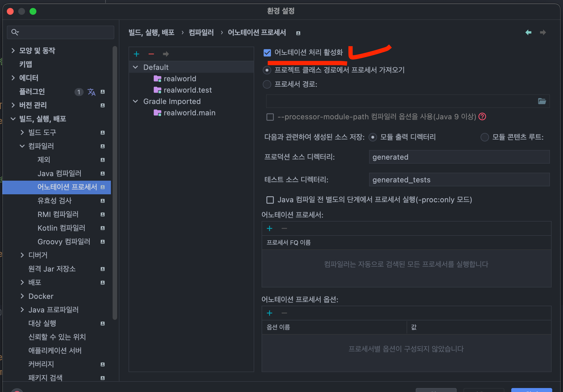Select the 모듈 콘텐츠 루트 radio button
Viewport: 563px width, 392px height.
[485, 137]
